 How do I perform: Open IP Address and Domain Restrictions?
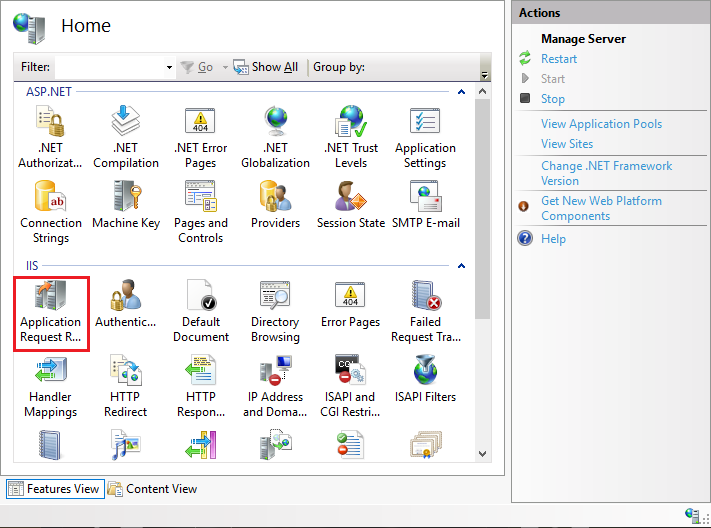pos(275,386)
